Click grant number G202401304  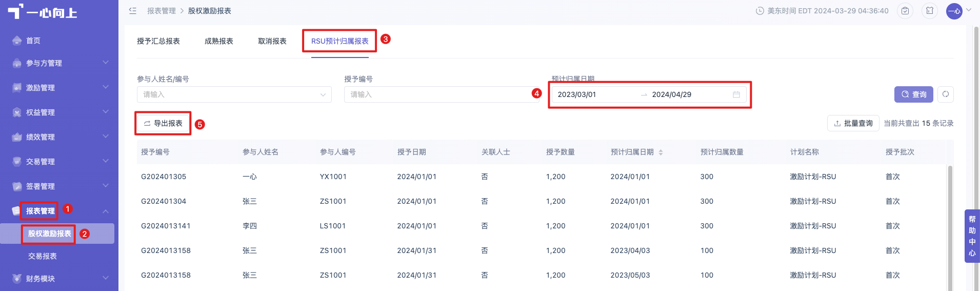[164, 201]
